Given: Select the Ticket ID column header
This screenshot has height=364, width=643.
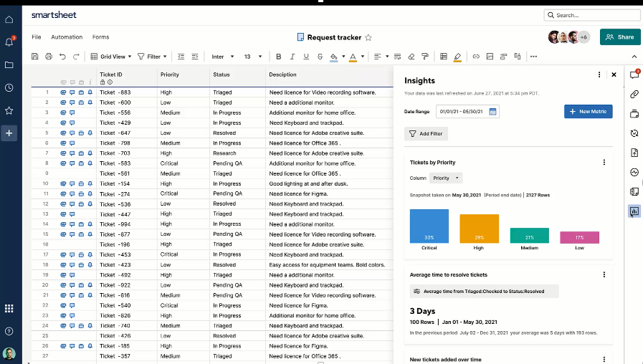Looking at the screenshot, I should pos(127,75).
